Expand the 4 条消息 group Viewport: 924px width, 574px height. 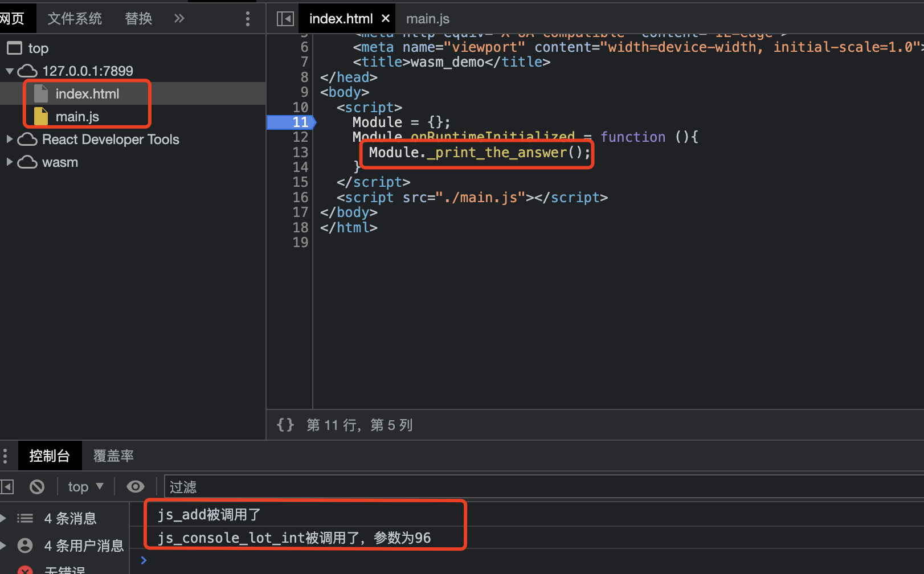(x=3, y=518)
